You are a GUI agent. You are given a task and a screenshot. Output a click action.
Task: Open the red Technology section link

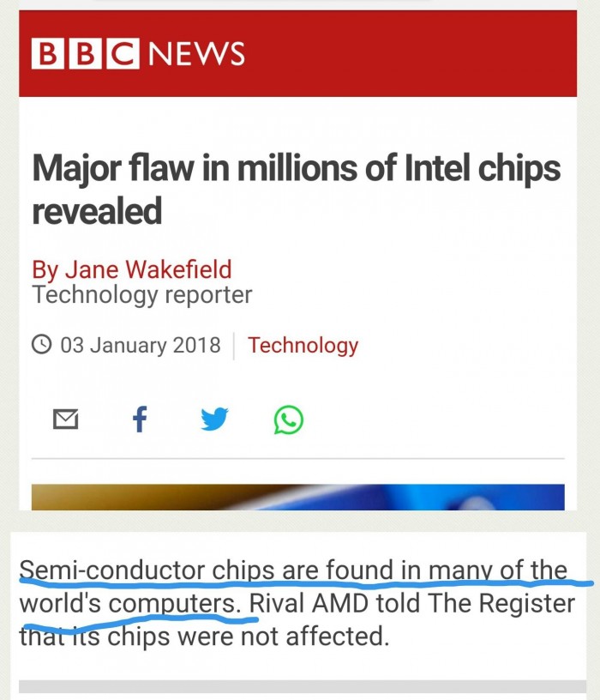(303, 346)
